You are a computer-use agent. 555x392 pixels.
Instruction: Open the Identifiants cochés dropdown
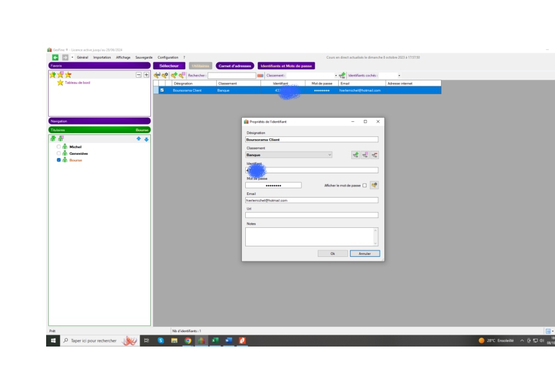[x=399, y=75]
